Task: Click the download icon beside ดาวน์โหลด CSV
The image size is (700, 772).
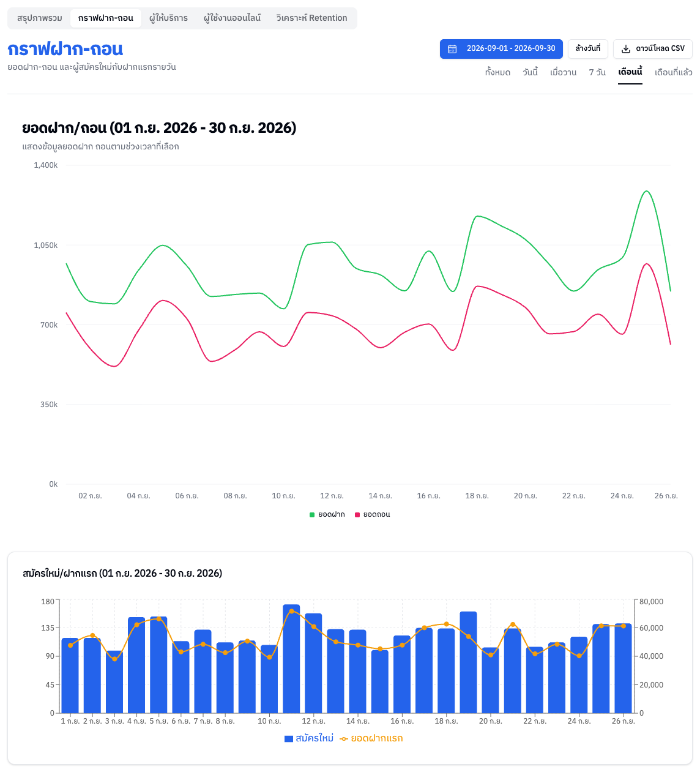Action: tap(626, 49)
